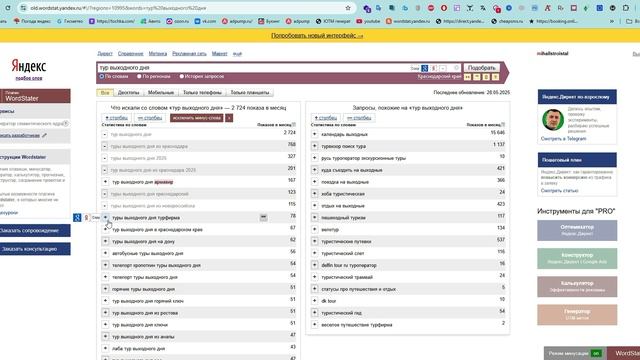Toggle plus button for горящие туры выходного дня

point(105,289)
